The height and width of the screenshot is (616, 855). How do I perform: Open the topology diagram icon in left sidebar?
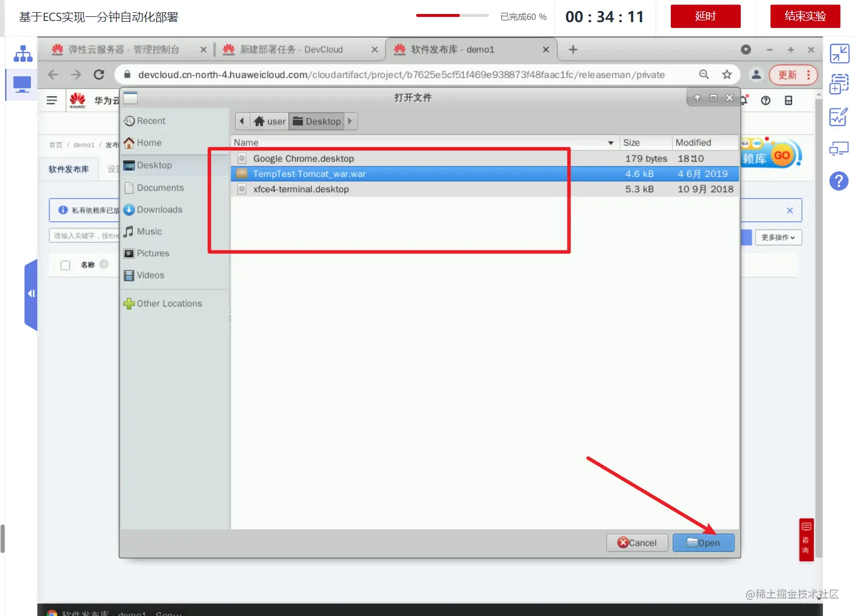tap(23, 54)
